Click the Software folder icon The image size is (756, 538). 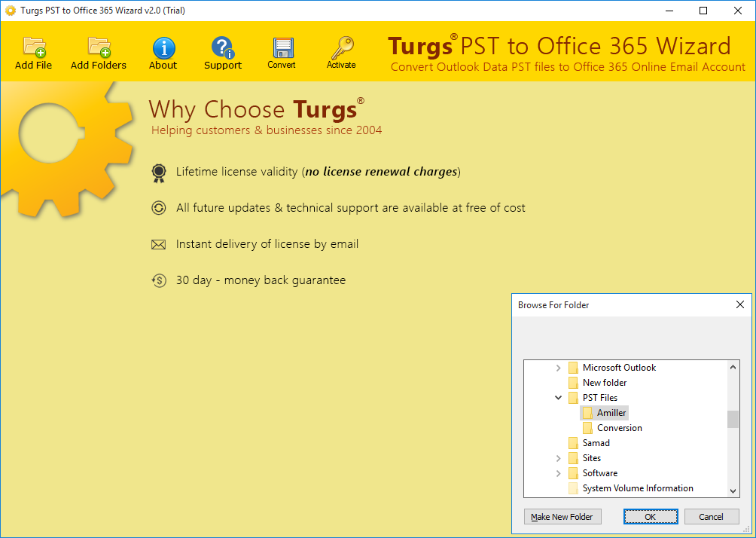[x=573, y=473]
